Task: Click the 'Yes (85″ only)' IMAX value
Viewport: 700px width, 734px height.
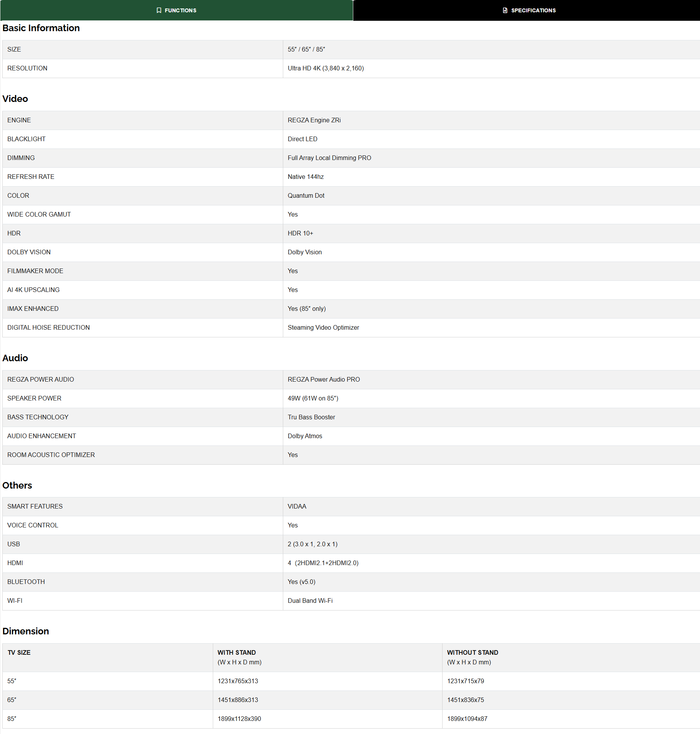Action: click(x=307, y=309)
